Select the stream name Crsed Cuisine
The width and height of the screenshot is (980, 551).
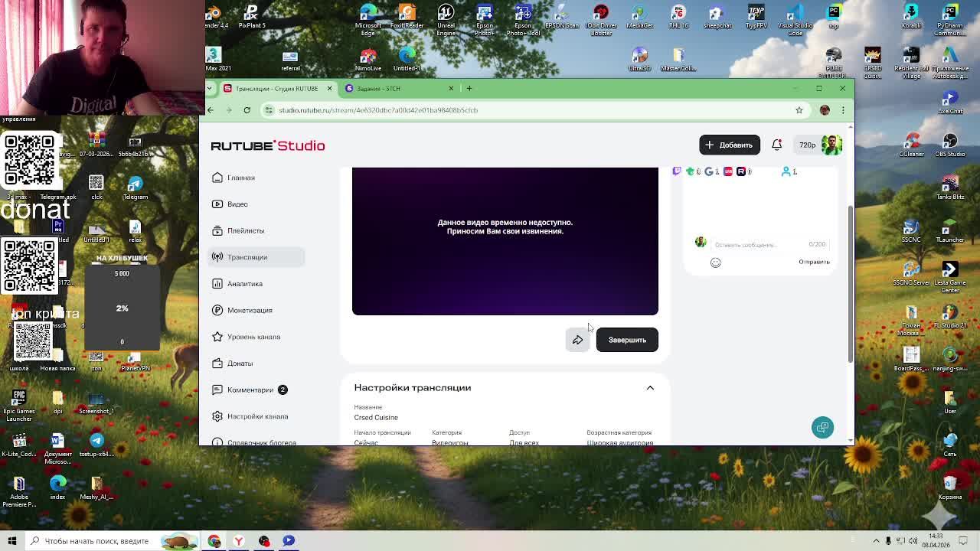pos(376,418)
